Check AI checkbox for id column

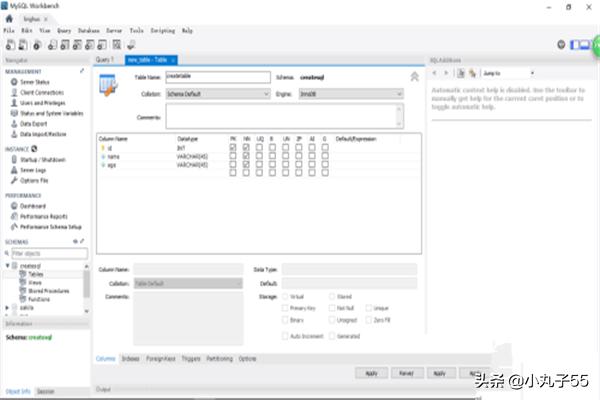[x=312, y=147]
